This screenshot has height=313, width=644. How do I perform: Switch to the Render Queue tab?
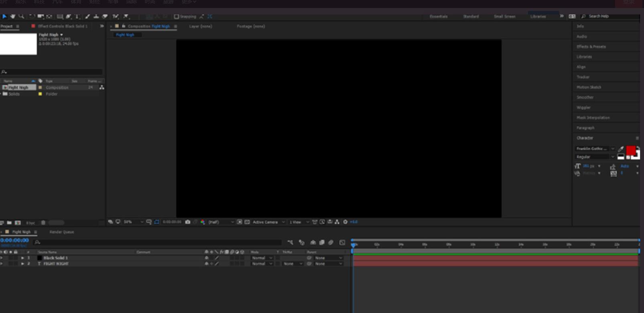pos(62,232)
